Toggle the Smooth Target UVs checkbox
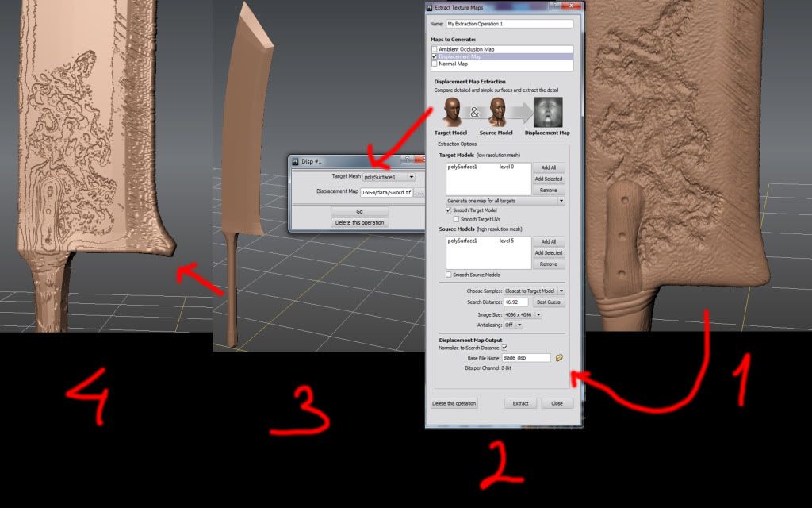 [457, 219]
